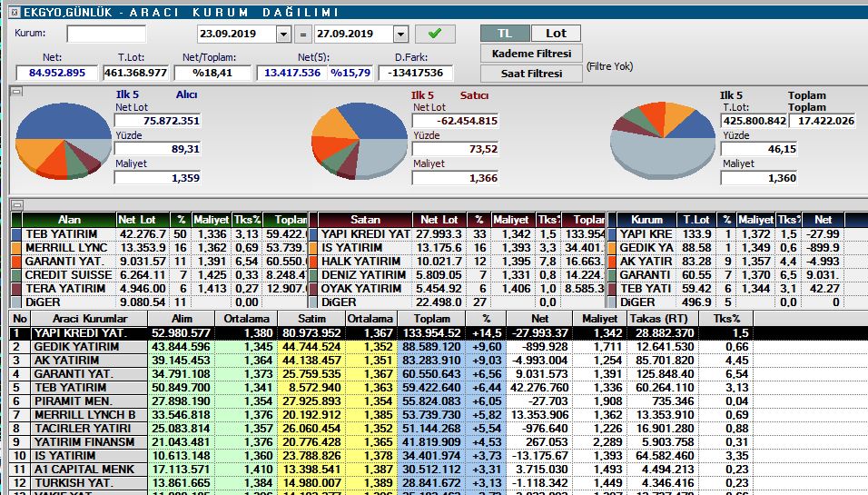Open the start date 23.09.2019 dropdown
This screenshot has width=868, height=495.
(283, 35)
